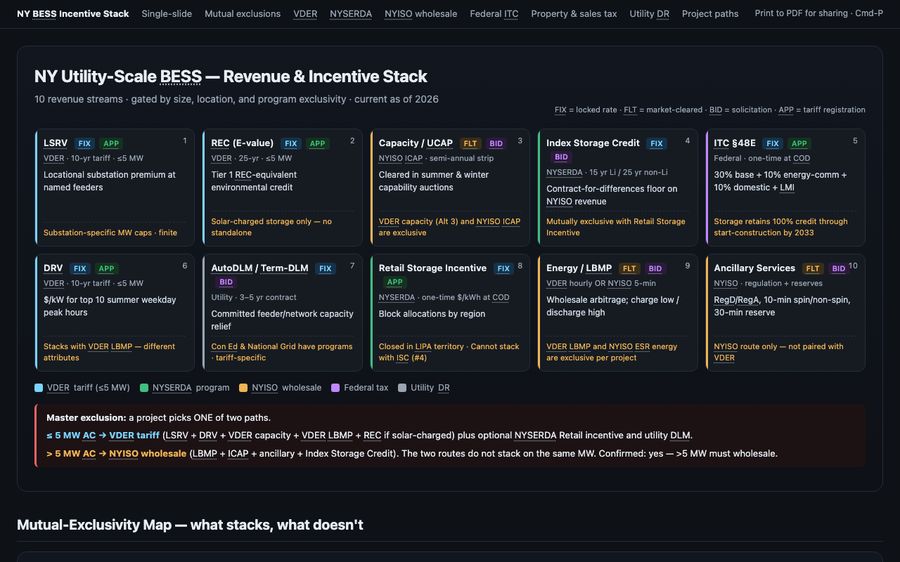900x562 pixels.
Task: Select the Retail Storage Incentive card title
Action: (432, 268)
